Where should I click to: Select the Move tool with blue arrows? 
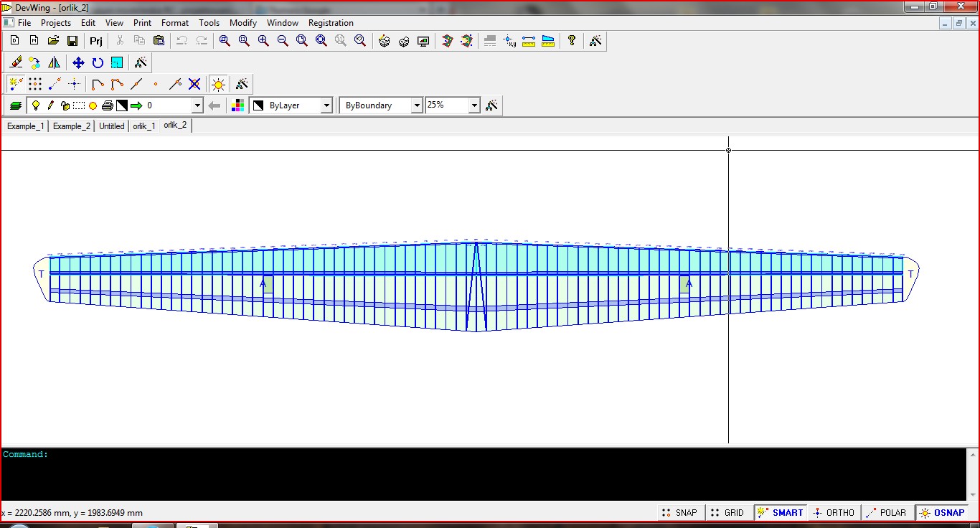pos(78,62)
